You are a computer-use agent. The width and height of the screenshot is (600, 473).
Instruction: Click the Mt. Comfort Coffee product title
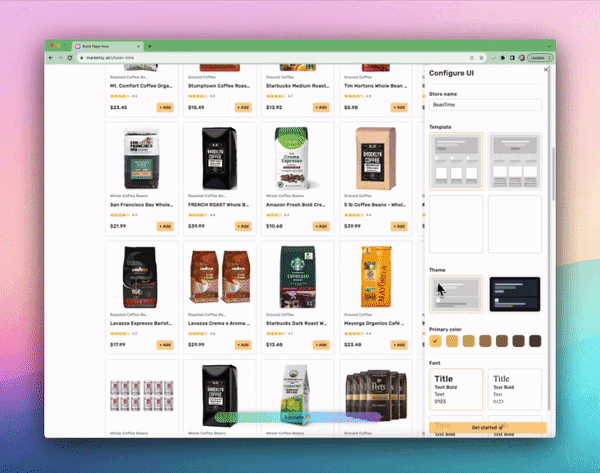[x=141, y=86]
